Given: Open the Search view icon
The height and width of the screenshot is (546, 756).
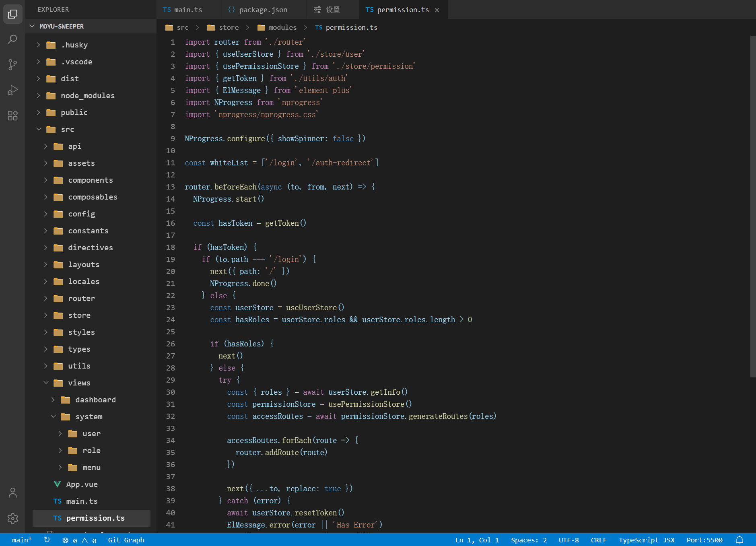Looking at the screenshot, I should [x=12, y=39].
